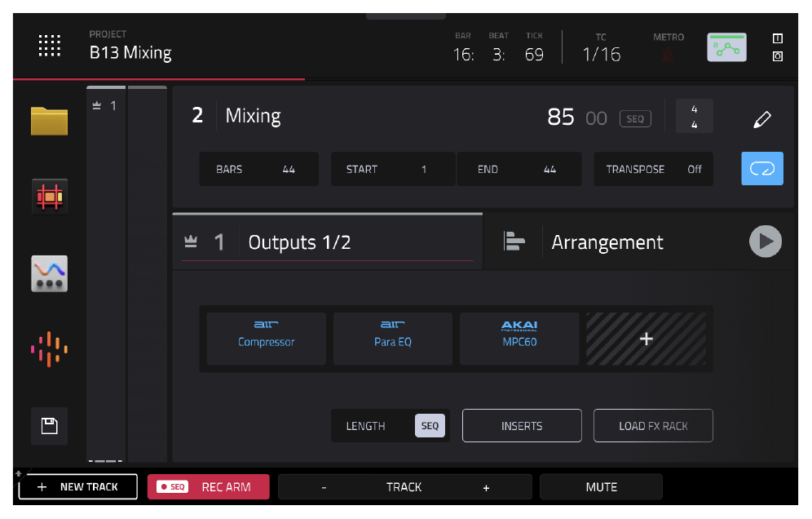The image size is (812, 519).
Task: Open the waveform knobs icon in sidebar
Action: tap(49, 273)
